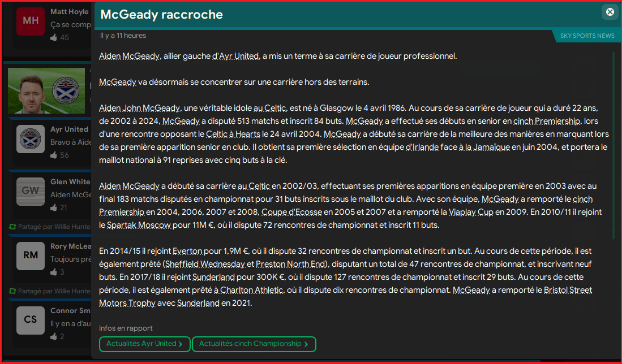This screenshot has width=622, height=364.
Task: Open the d'Irlande national team link
Action: click(422, 148)
